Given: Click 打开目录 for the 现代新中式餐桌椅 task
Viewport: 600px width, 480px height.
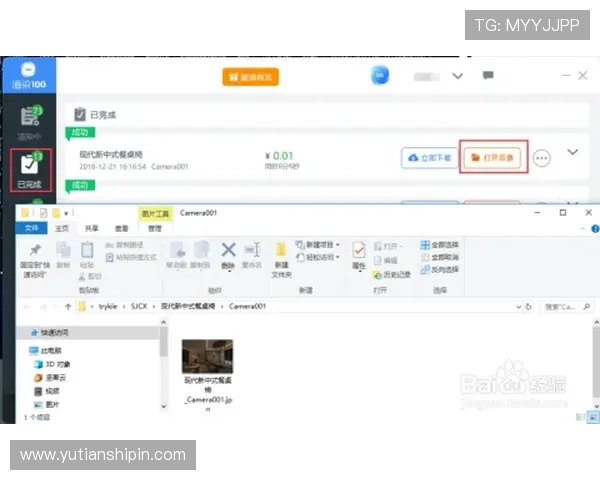Looking at the screenshot, I should pyautogui.click(x=492, y=158).
